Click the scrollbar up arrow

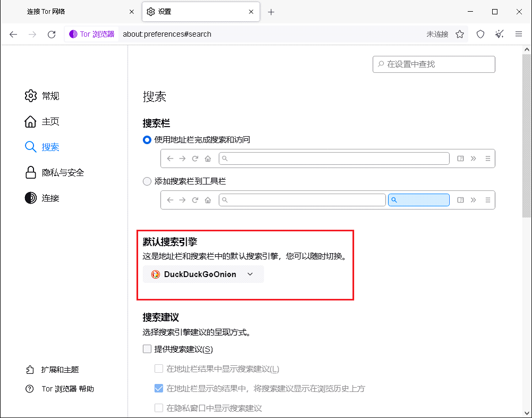(527, 49)
